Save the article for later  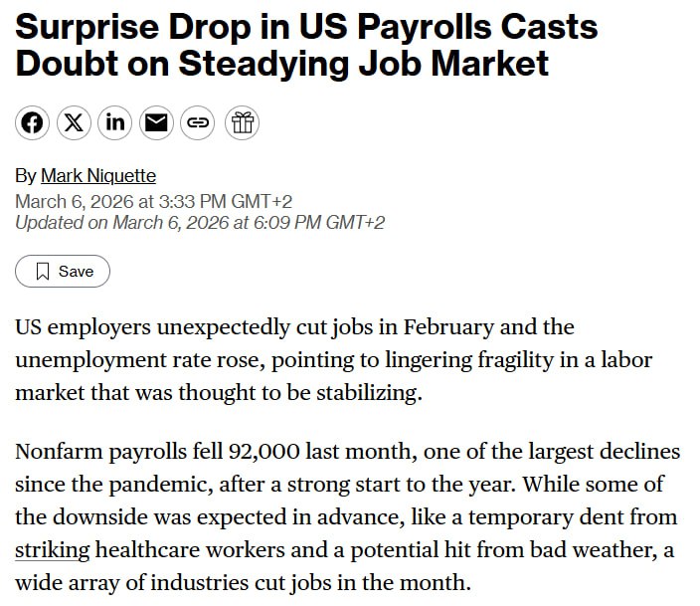click(63, 272)
